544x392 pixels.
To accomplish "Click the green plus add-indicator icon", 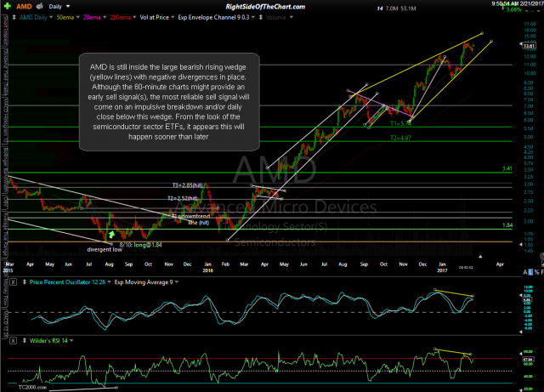I will (x=7, y=6).
